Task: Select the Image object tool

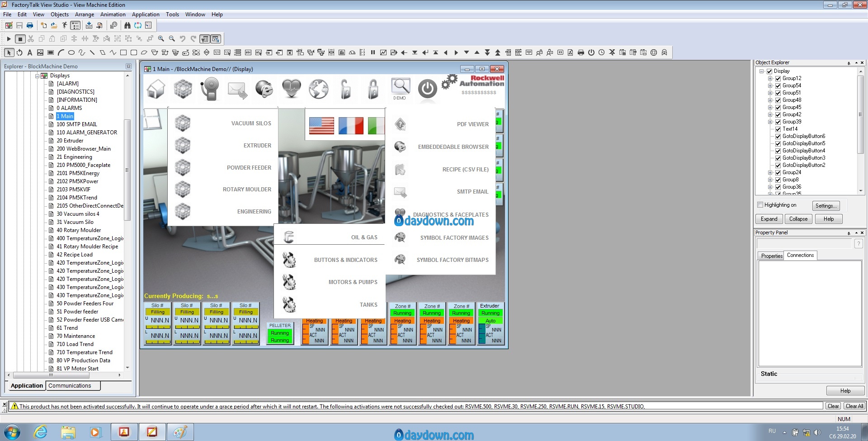Action: click(x=40, y=52)
